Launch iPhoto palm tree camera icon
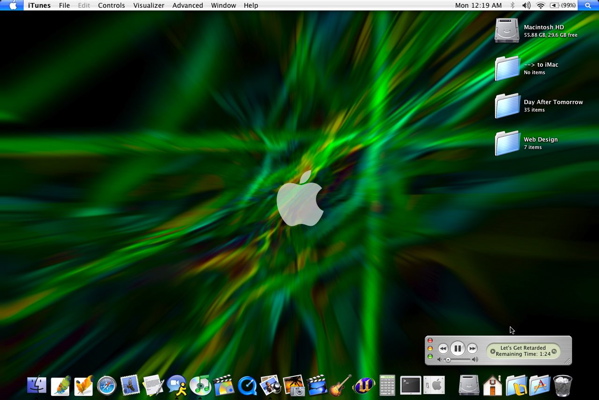 click(x=294, y=385)
